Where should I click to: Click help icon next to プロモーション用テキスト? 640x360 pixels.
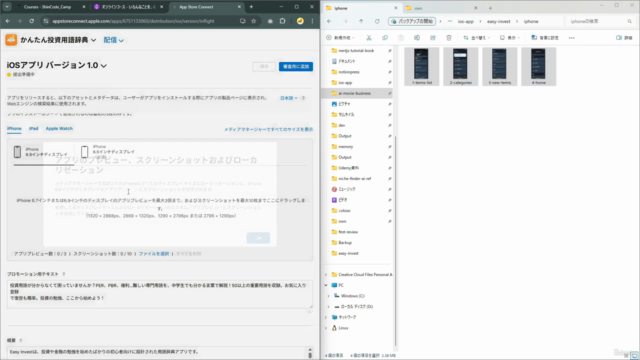pos(64,274)
